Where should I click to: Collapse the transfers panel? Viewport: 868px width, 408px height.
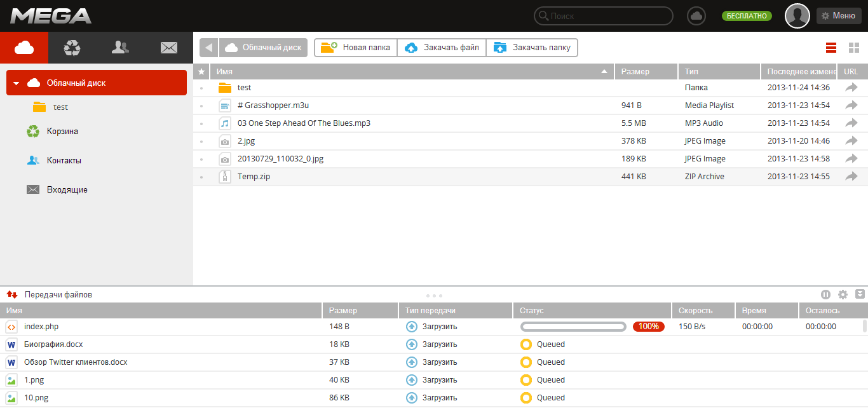860,294
